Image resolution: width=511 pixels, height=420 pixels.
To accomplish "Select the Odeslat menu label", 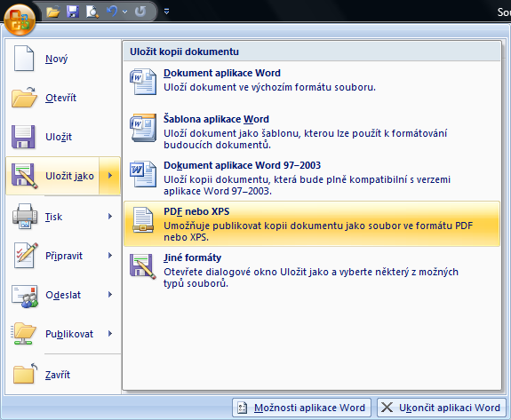I will point(63,295).
